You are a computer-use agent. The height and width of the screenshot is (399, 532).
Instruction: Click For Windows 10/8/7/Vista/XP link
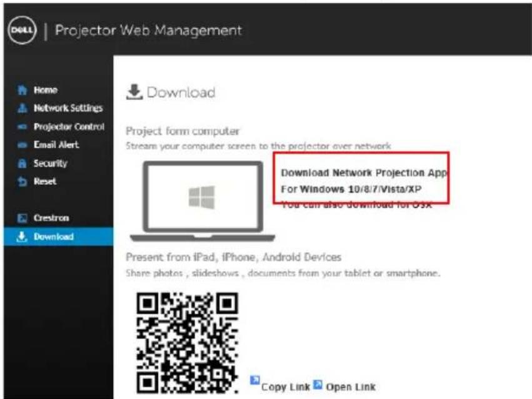tap(351, 189)
